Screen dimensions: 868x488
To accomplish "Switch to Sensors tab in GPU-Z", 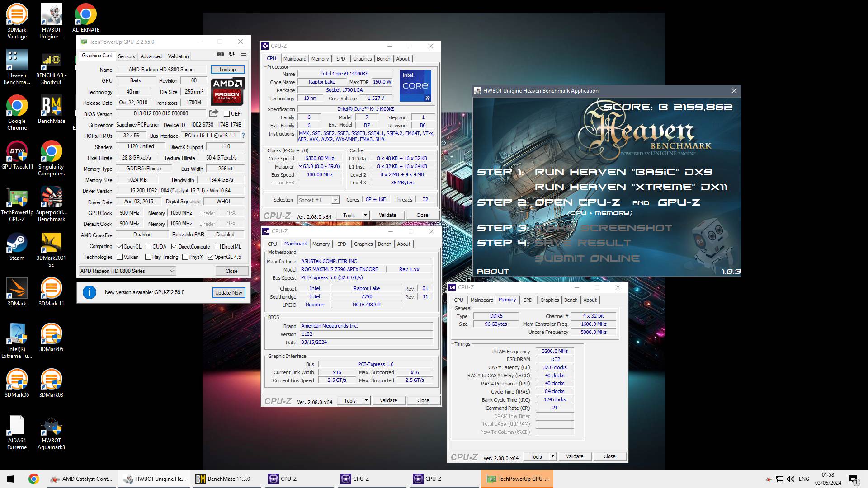I will tap(126, 56).
